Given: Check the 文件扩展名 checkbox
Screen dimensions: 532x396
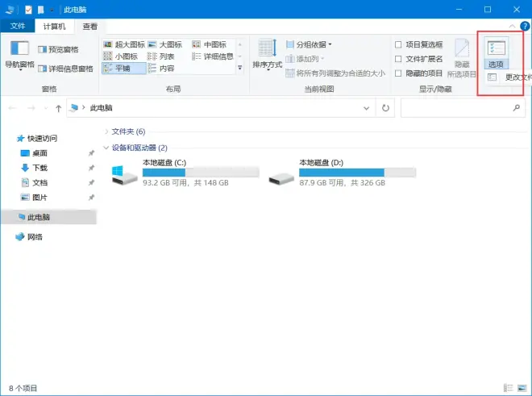Looking at the screenshot, I should [398, 59].
